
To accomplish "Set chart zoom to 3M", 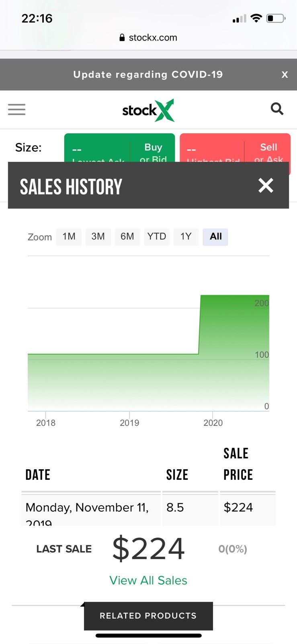I will 98,237.
